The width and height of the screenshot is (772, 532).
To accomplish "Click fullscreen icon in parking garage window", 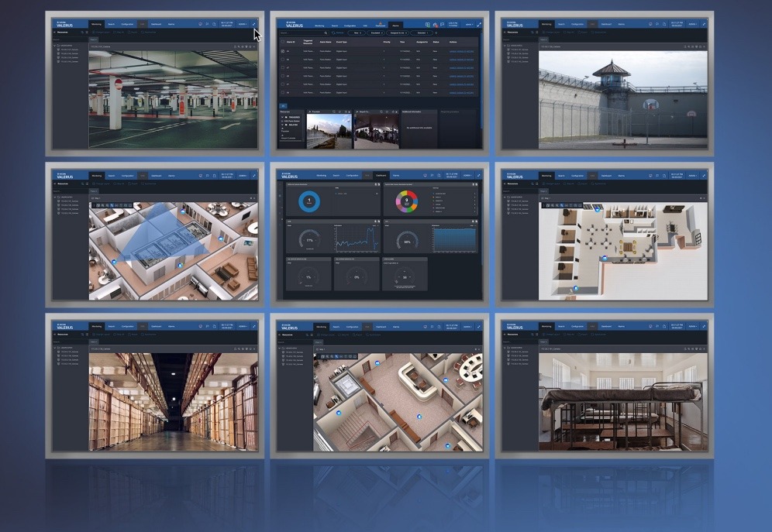I will pyautogui.click(x=253, y=24).
